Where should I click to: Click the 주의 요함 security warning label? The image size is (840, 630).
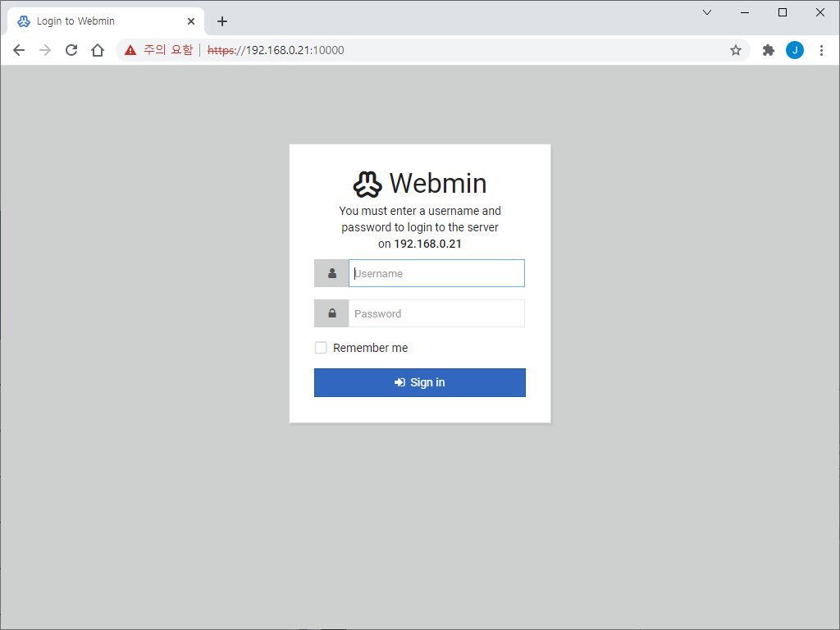(x=167, y=50)
